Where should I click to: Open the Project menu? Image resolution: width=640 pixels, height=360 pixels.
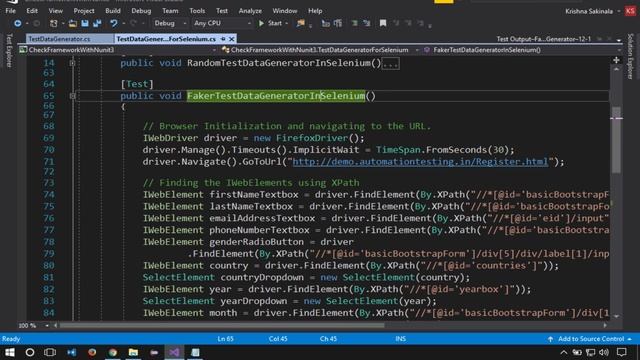[x=84, y=11]
